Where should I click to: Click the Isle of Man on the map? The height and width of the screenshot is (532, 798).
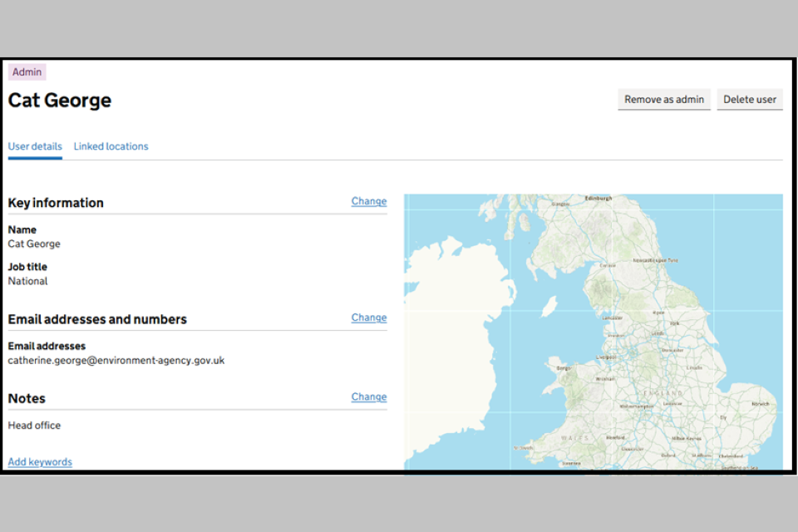[548, 307]
